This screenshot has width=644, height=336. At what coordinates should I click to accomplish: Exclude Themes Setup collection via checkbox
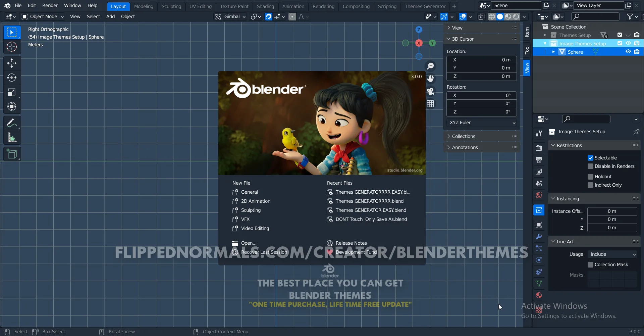620,35
